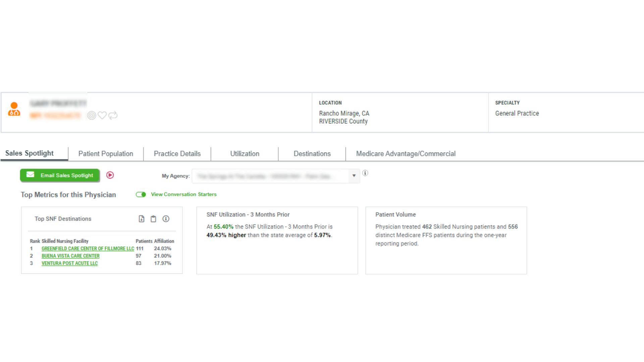
Task: Copy Top SNF Destinations to clipboard
Action: click(x=153, y=219)
